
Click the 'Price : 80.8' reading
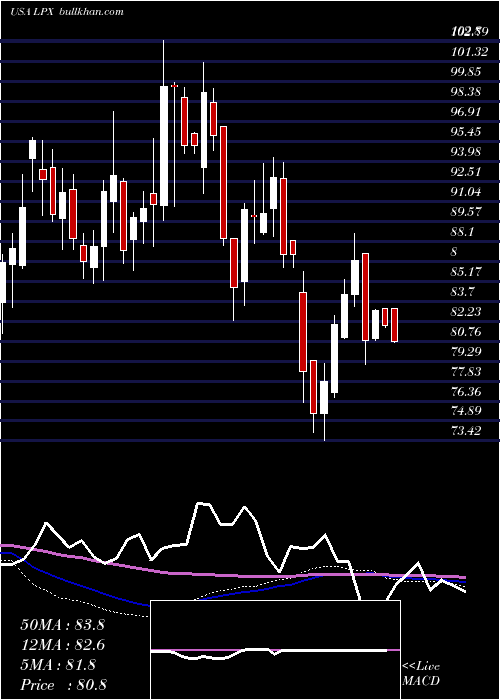pos(63,685)
